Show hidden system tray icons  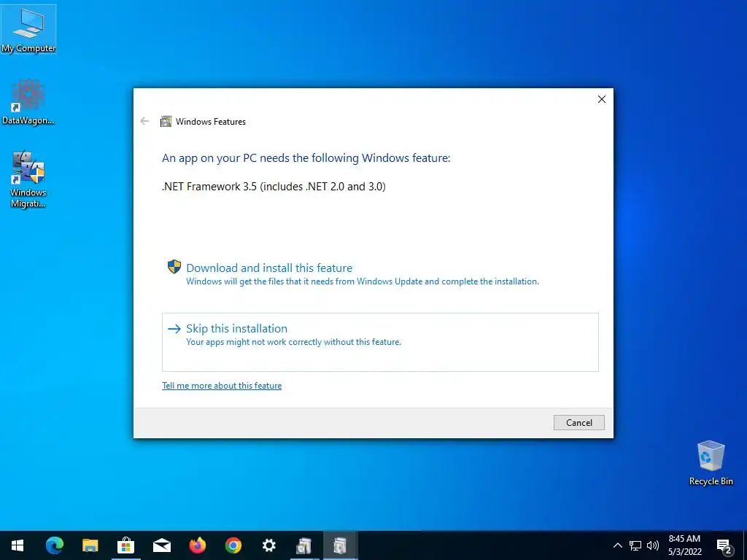coord(617,545)
